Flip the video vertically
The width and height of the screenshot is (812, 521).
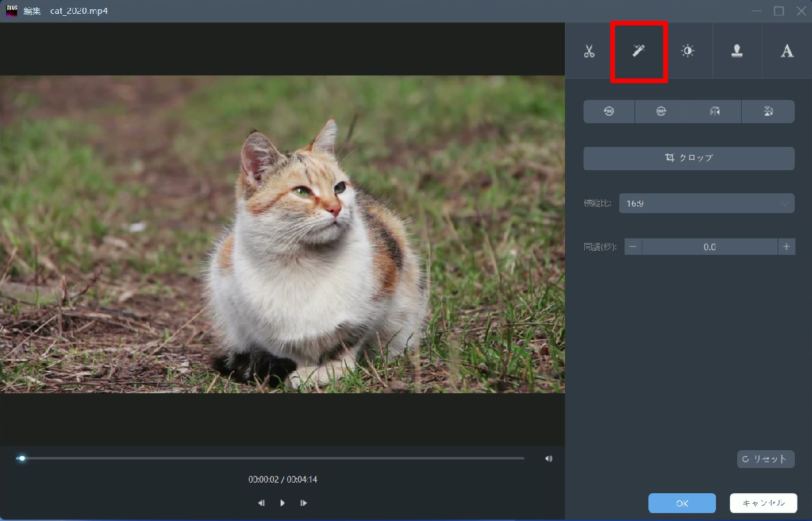[768, 112]
